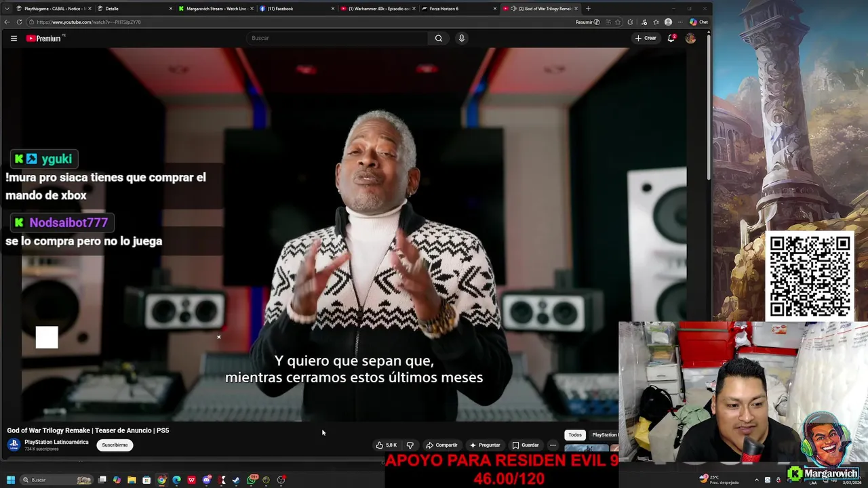868x488 pixels.
Task: Click the '734 K suscriptores' text
Action: [41, 449]
